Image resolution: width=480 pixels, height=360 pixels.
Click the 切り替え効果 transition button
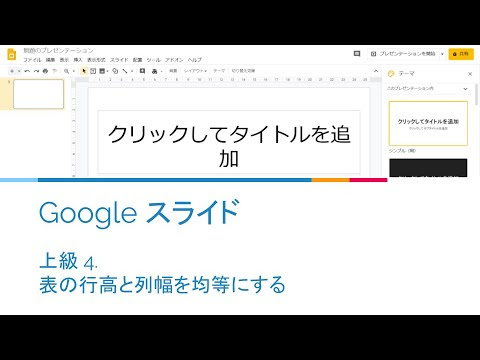pos(243,71)
